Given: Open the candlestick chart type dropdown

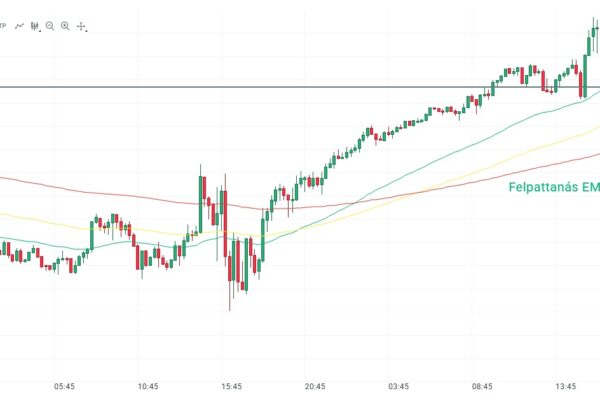Looking at the screenshot, I should pyautogui.click(x=35, y=25).
